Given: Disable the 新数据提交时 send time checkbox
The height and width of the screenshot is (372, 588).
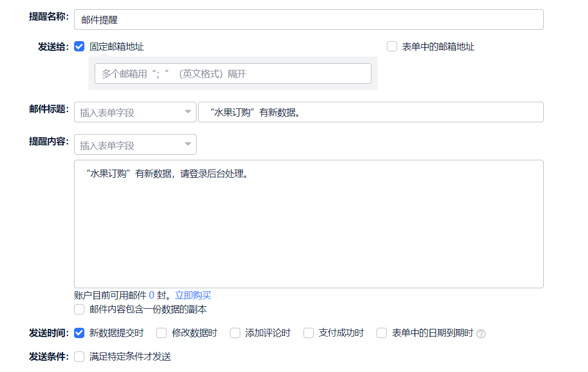Looking at the screenshot, I should [79, 333].
